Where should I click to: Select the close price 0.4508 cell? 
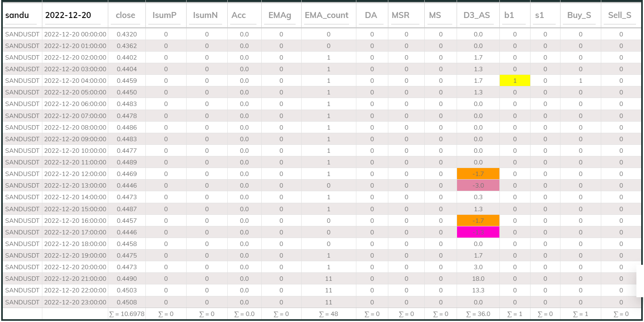click(127, 302)
